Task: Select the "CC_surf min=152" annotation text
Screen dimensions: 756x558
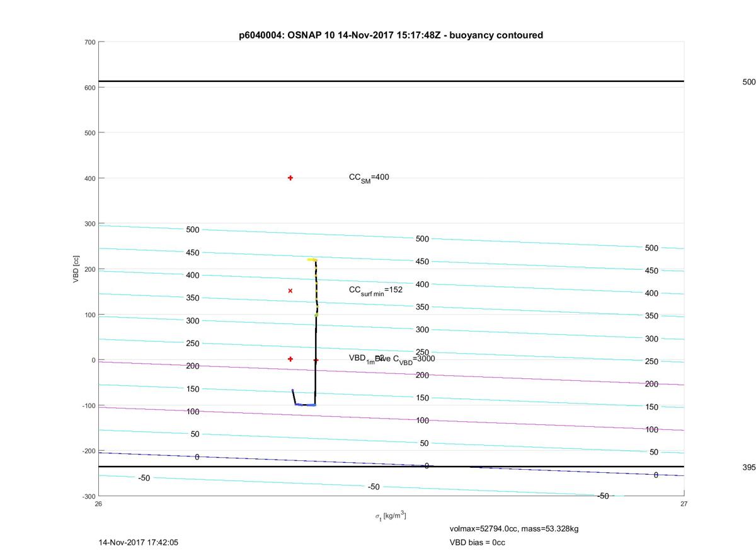Action: pyautogui.click(x=375, y=290)
